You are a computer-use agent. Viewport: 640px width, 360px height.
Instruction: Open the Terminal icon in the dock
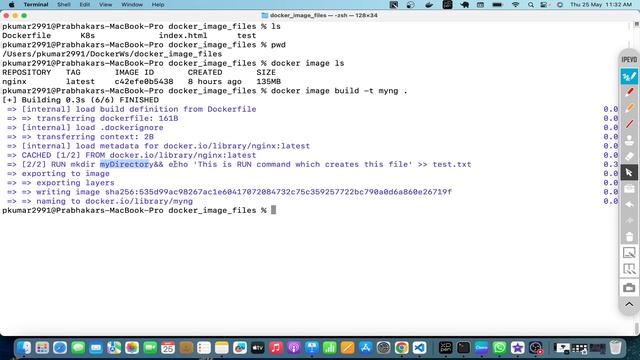pyautogui.click(x=463, y=348)
